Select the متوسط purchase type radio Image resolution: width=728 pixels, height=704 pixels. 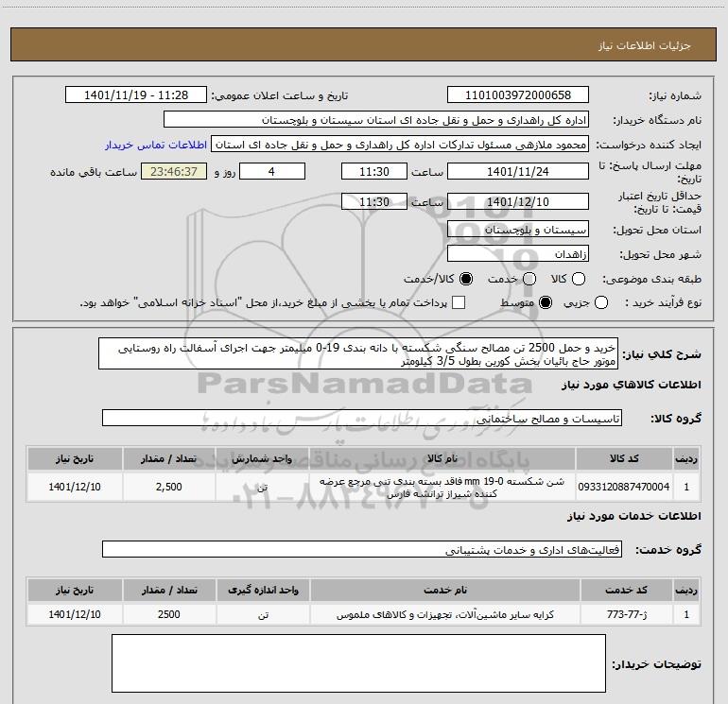546,302
